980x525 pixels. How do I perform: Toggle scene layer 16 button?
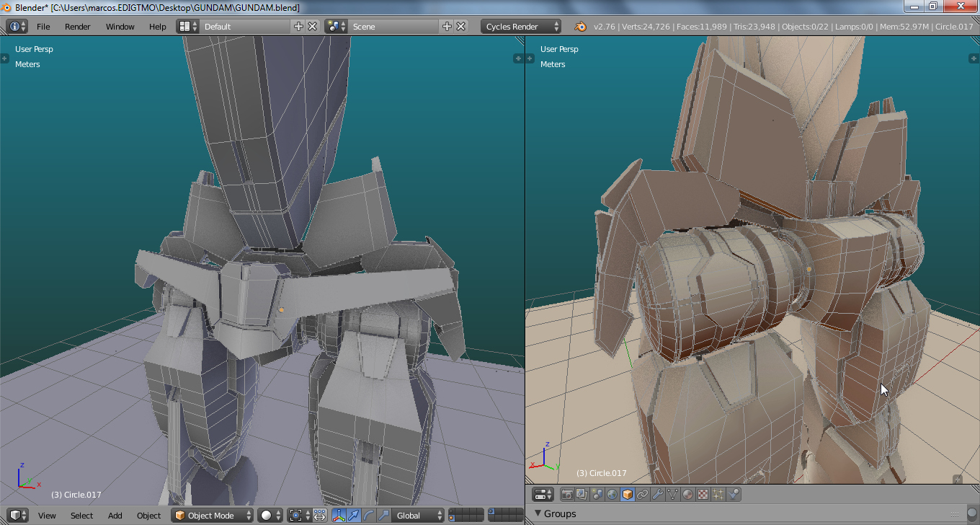tap(491, 519)
